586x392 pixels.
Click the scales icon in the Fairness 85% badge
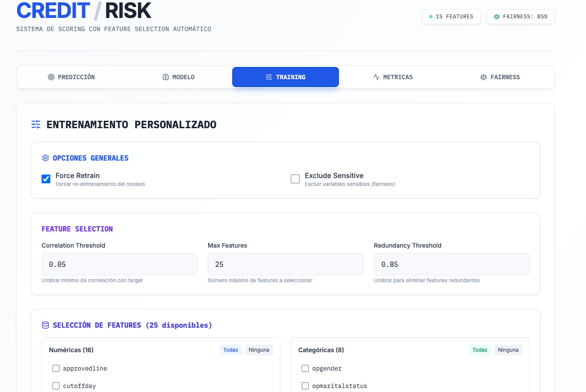tap(496, 16)
